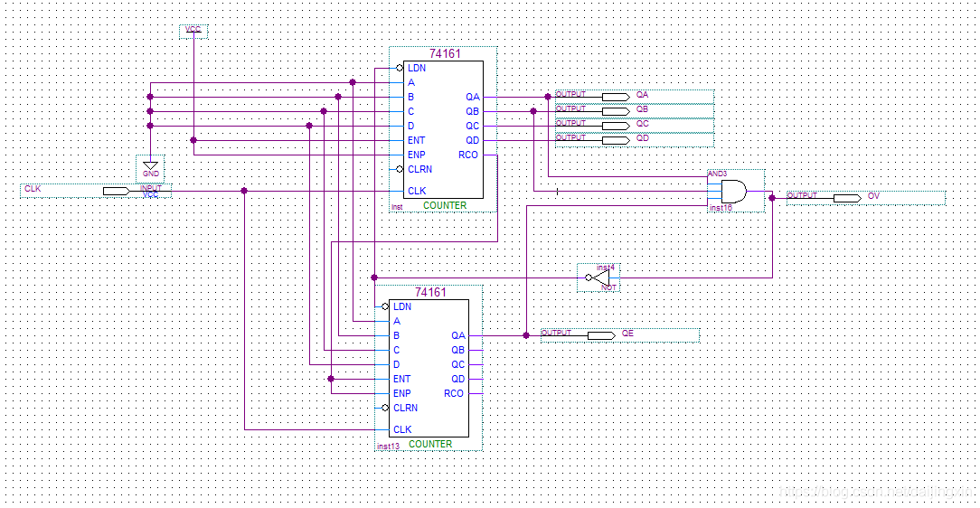Click the QA output pin symbol
This screenshot has width=980, height=508.
pyautogui.click(x=616, y=97)
